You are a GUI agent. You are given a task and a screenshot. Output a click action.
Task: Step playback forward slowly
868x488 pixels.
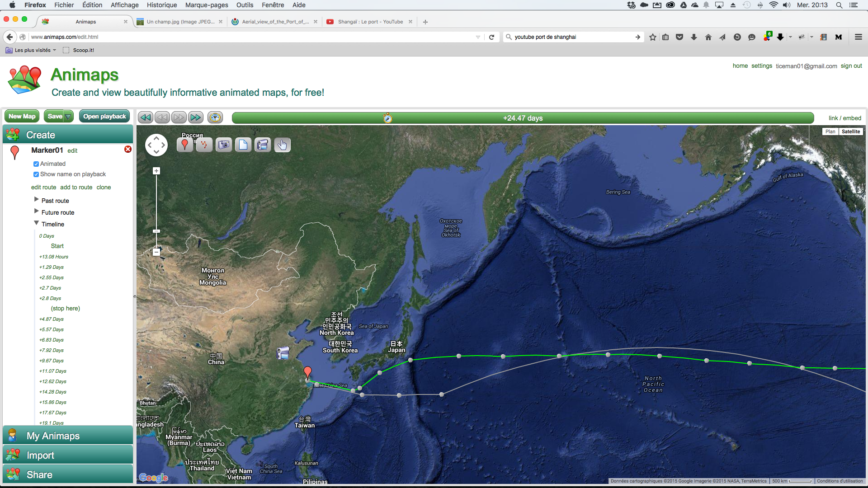[179, 117]
